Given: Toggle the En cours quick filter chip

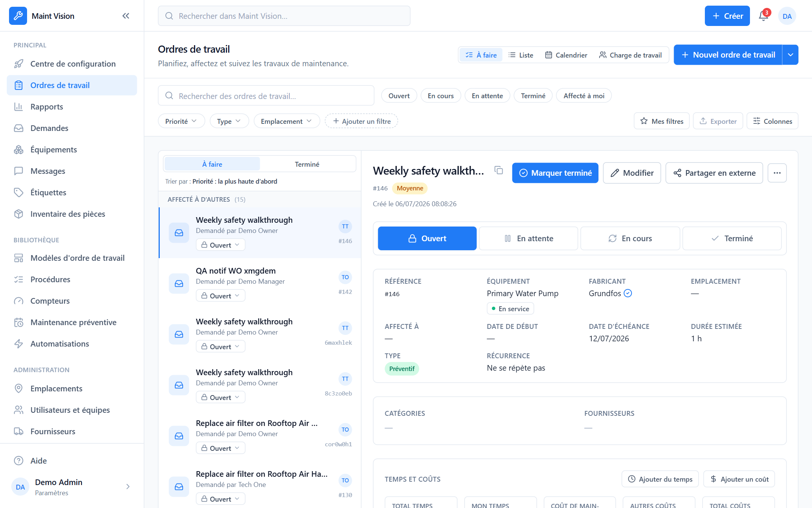Looking at the screenshot, I should [441, 96].
